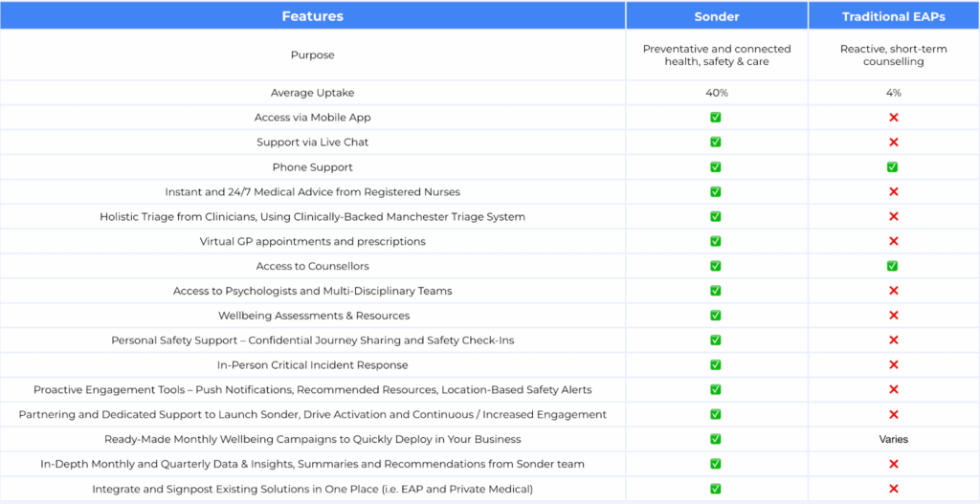
Task: Click Sonder's 40% Average Uptake value
Action: [x=716, y=93]
